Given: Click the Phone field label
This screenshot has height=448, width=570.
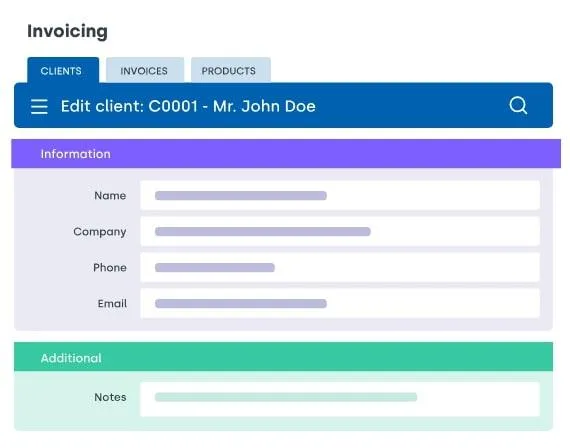Looking at the screenshot, I should click(x=110, y=268).
